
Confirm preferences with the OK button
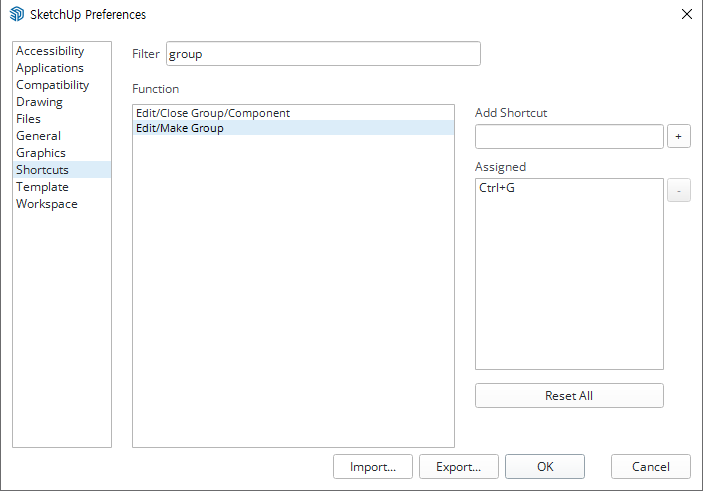[x=545, y=467]
